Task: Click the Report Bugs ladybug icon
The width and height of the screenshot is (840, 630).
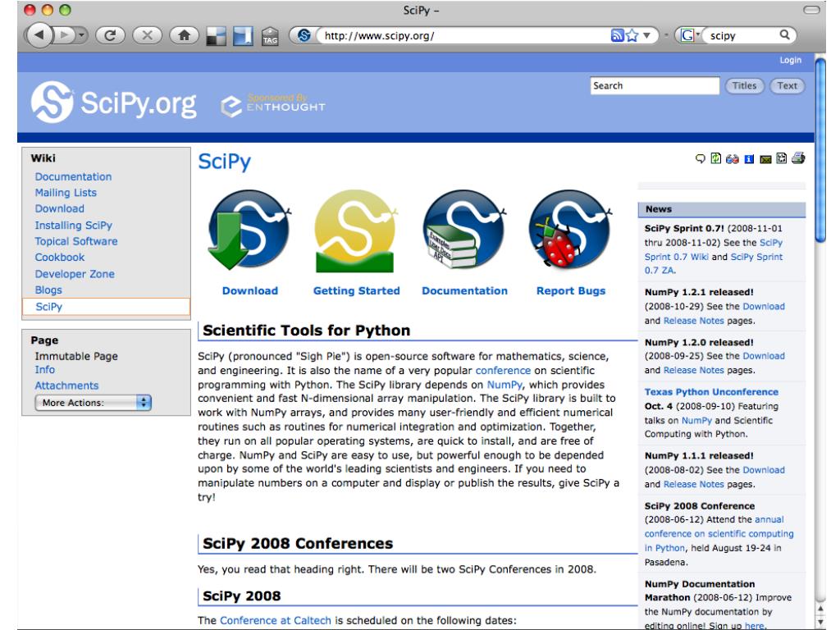Action: 570,230
